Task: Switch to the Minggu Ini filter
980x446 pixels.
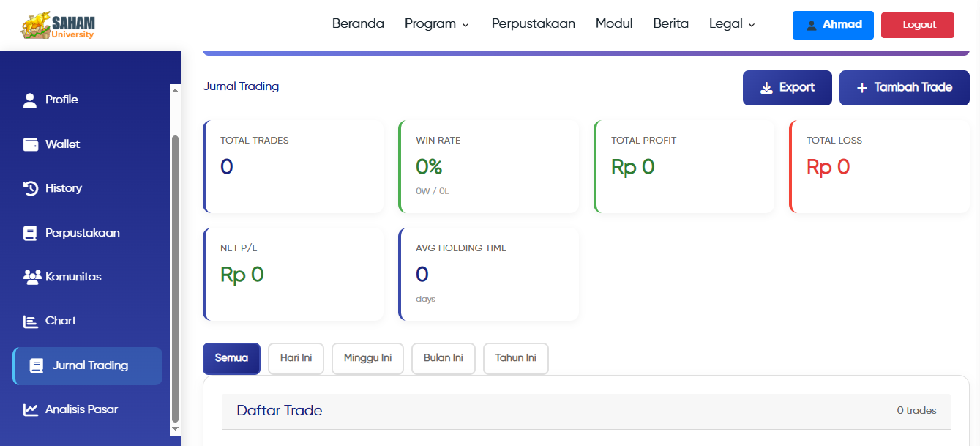Action: 367,358
